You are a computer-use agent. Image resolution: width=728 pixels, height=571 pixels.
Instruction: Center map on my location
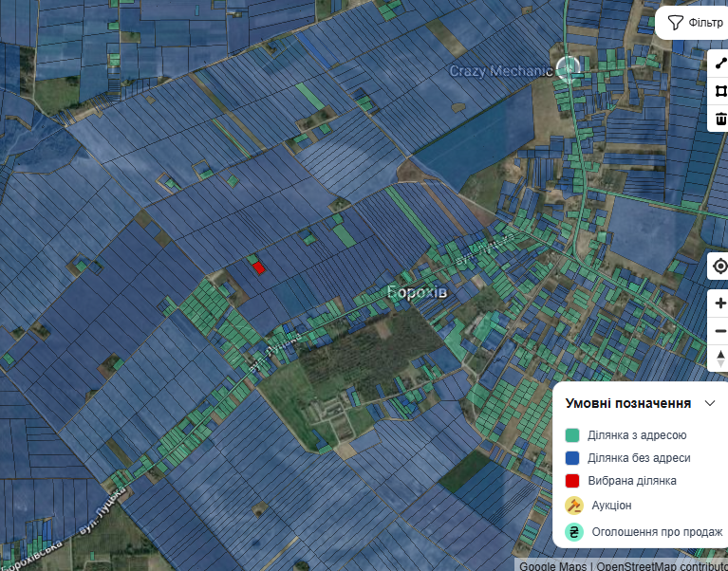point(719,267)
